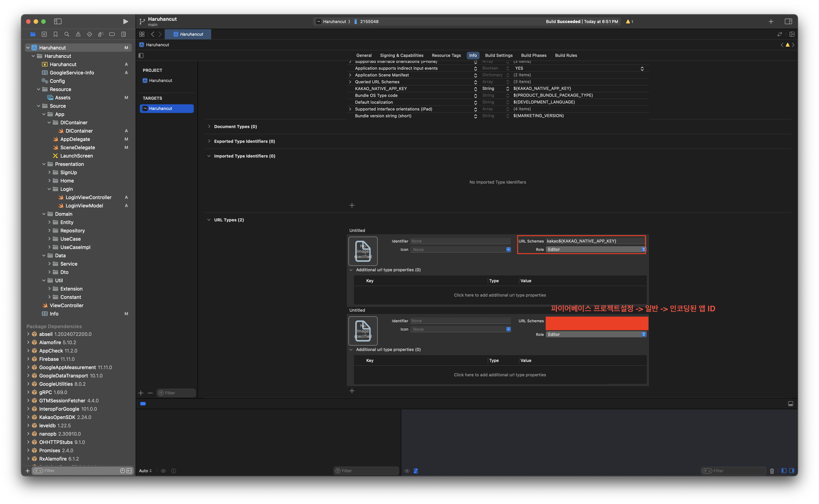Open the KAKAO_NATIVE_APP_KEY type stepper
Viewport: 819px width, 504px height.
(508, 89)
